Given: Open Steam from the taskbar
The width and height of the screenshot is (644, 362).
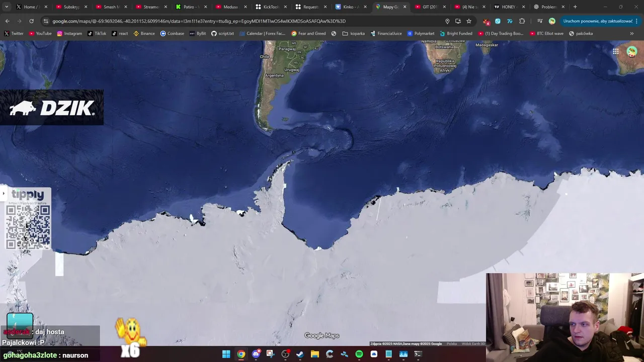Looking at the screenshot, I should (x=300, y=354).
